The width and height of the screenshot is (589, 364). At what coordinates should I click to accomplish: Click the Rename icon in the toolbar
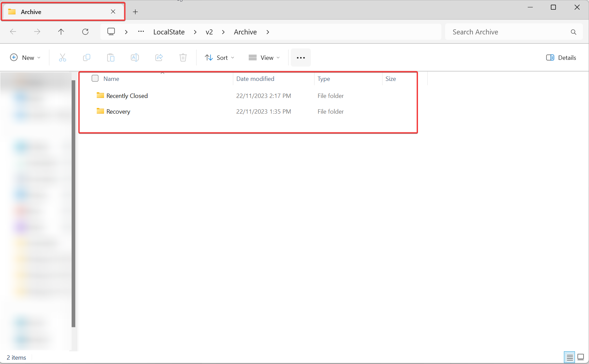(135, 57)
